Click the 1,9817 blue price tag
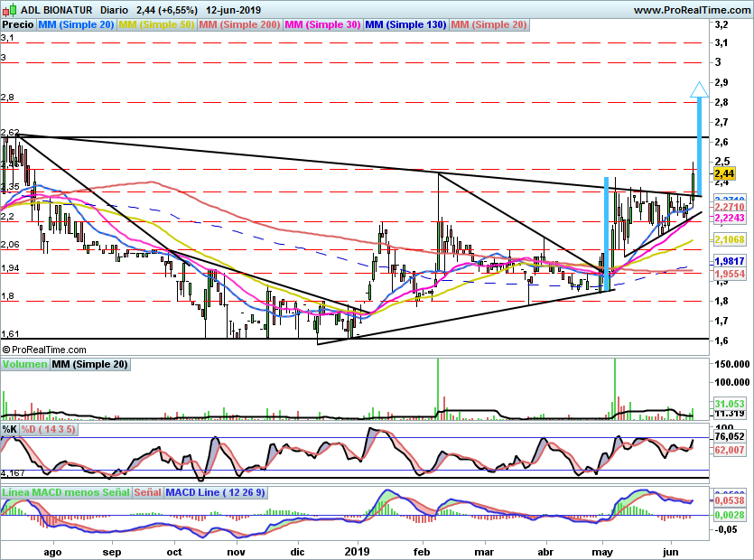 click(x=729, y=261)
